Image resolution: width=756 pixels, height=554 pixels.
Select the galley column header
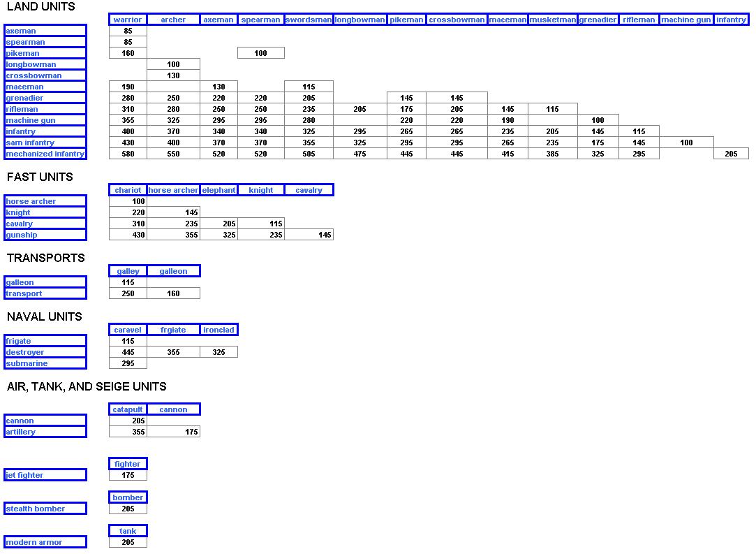point(128,271)
